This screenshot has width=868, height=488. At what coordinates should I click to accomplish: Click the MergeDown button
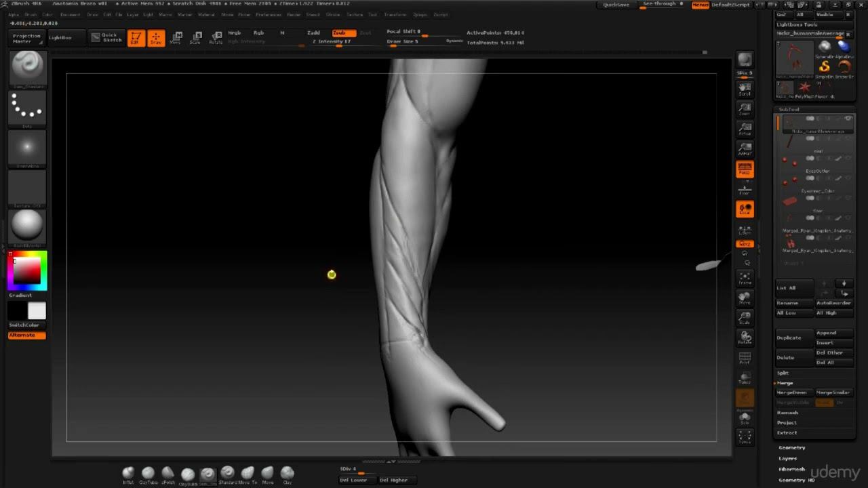click(794, 392)
